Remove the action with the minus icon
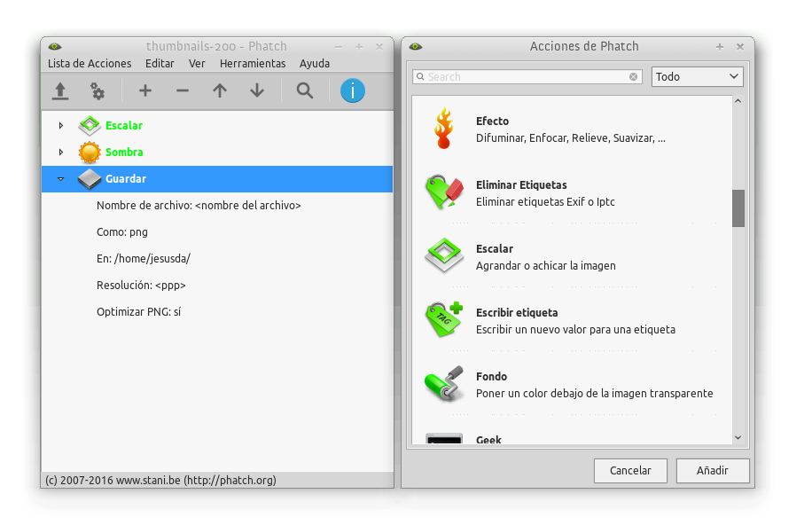Viewport: 812px width, 525px height. click(x=183, y=91)
